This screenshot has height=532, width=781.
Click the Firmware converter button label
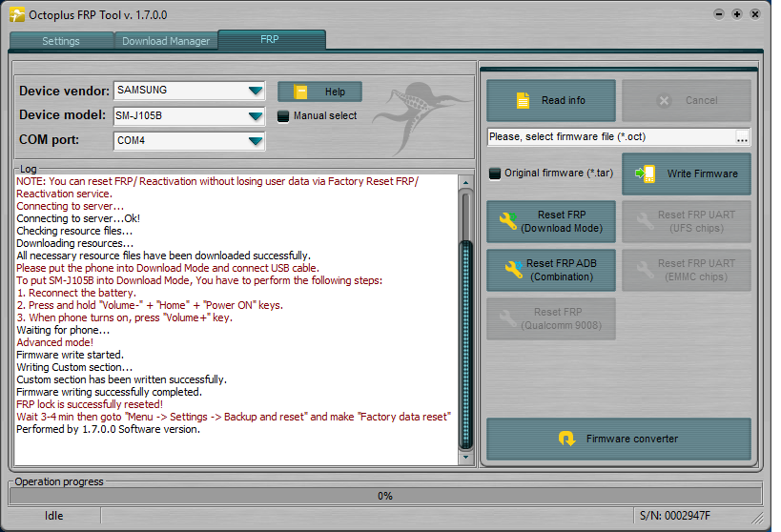coord(631,439)
